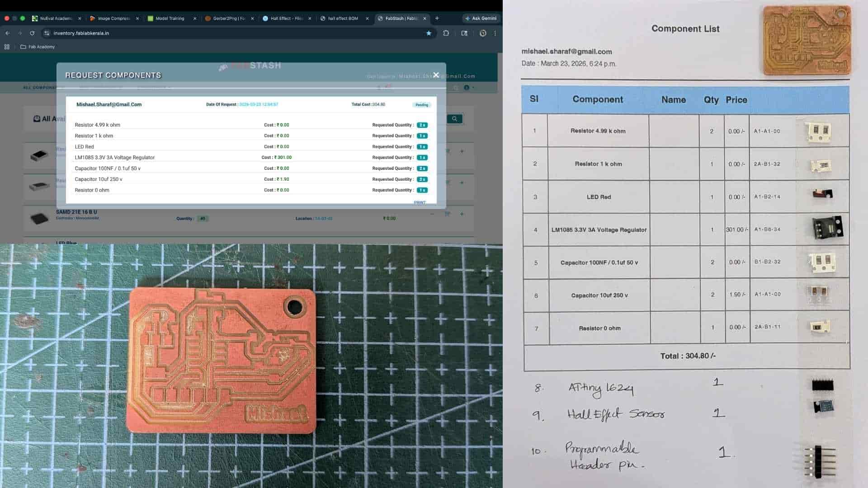The height and width of the screenshot is (488, 868).
Task: Switch to the Model Training tab
Action: 170,19
